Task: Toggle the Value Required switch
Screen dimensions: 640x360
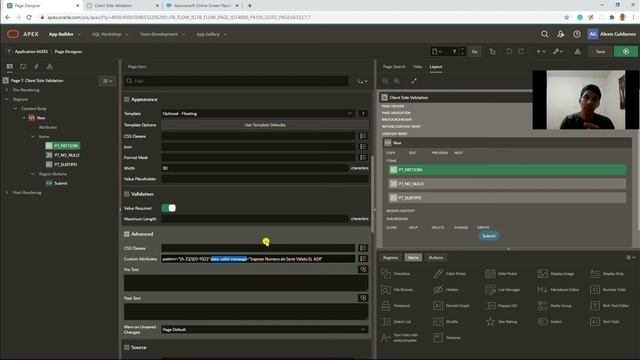Action: (169, 208)
